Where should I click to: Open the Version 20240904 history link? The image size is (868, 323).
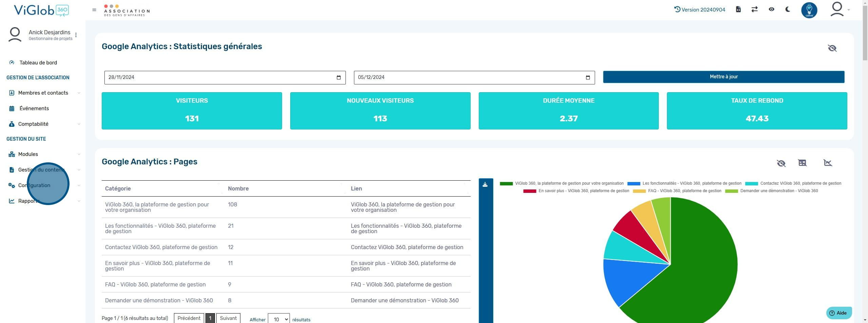coord(700,9)
